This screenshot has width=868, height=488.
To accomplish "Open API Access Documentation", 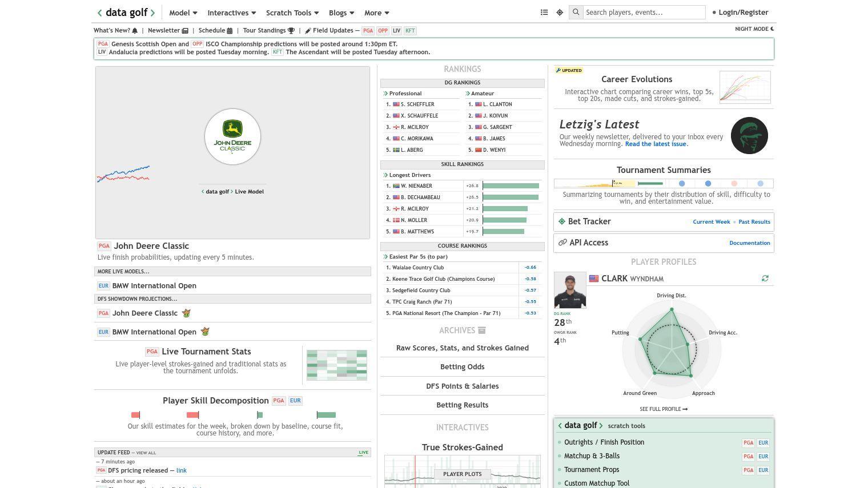I will [750, 243].
